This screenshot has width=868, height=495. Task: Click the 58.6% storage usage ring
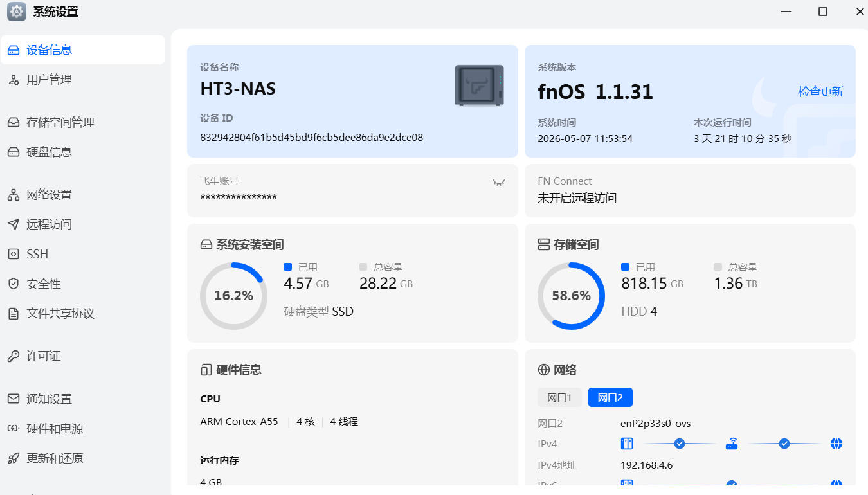571,296
